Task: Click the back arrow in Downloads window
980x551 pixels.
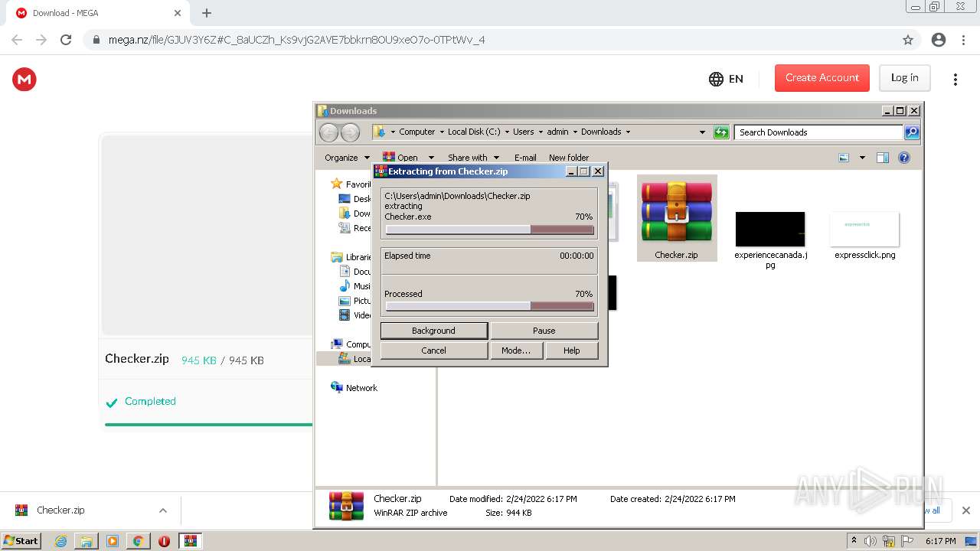Action: coord(328,132)
